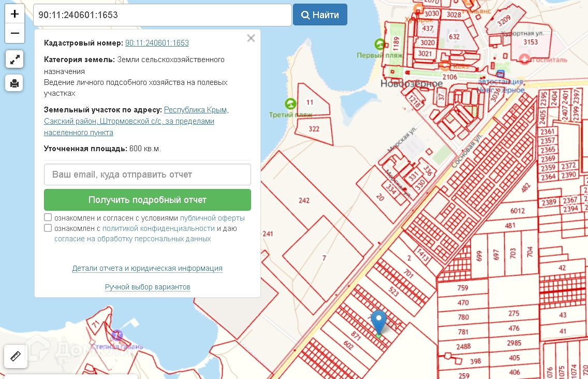
Task: Click the bus station icon on the map
Action: pos(501,74)
